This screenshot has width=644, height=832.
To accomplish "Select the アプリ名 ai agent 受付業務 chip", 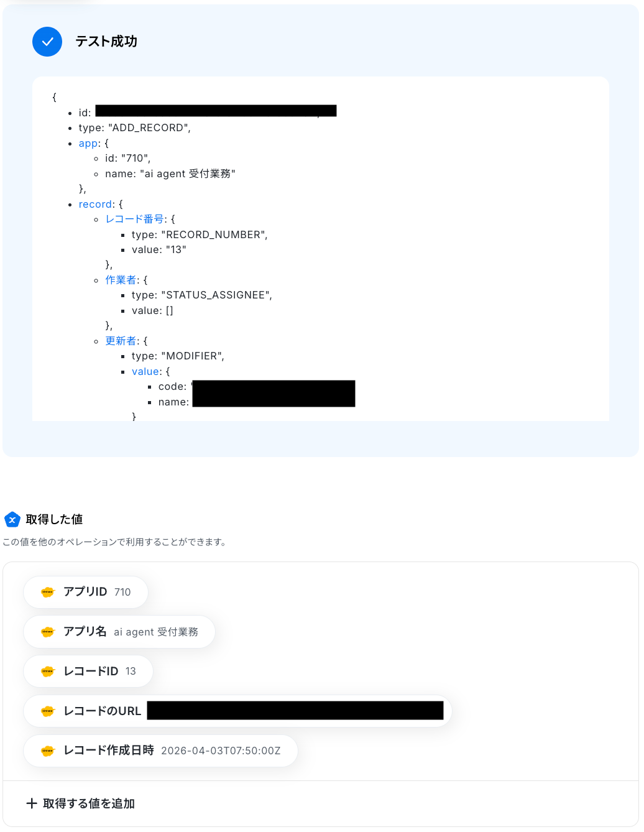I will [119, 632].
